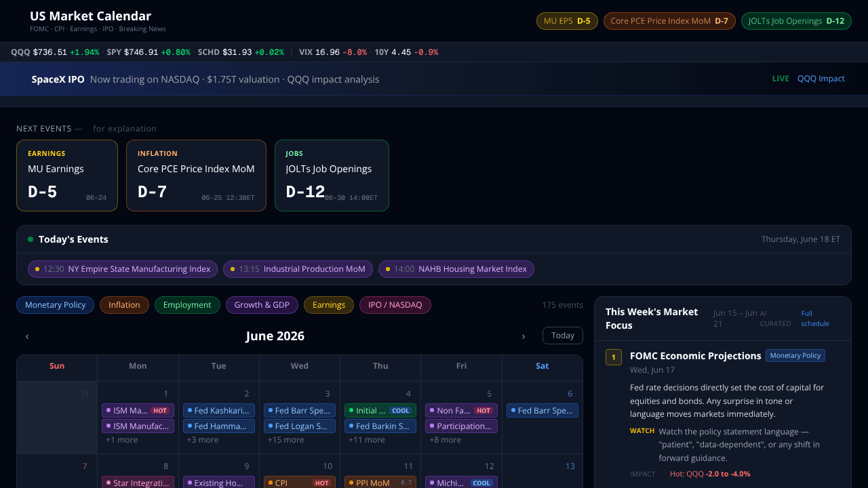Image resolution: width=868 pixels, height=488 pixels.
Task: Toggle the Growth & GDP filter
Action: [x=262, y=305]
